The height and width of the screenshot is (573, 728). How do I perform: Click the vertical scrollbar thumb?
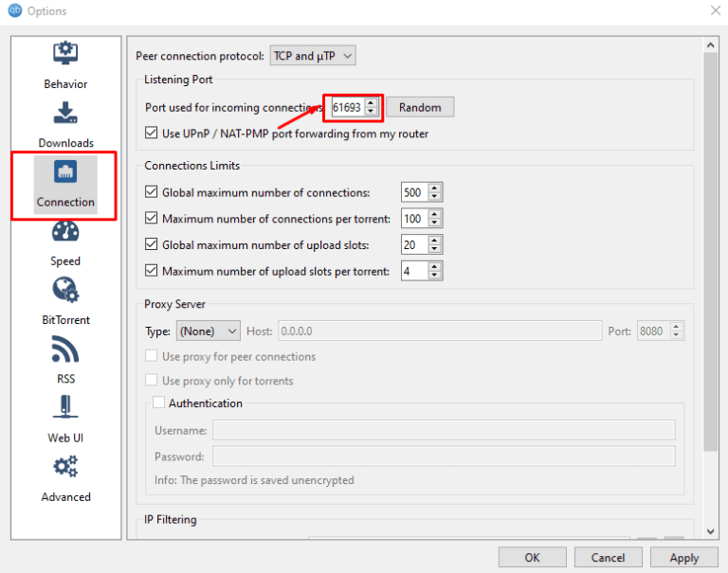(x=710, y=251)
